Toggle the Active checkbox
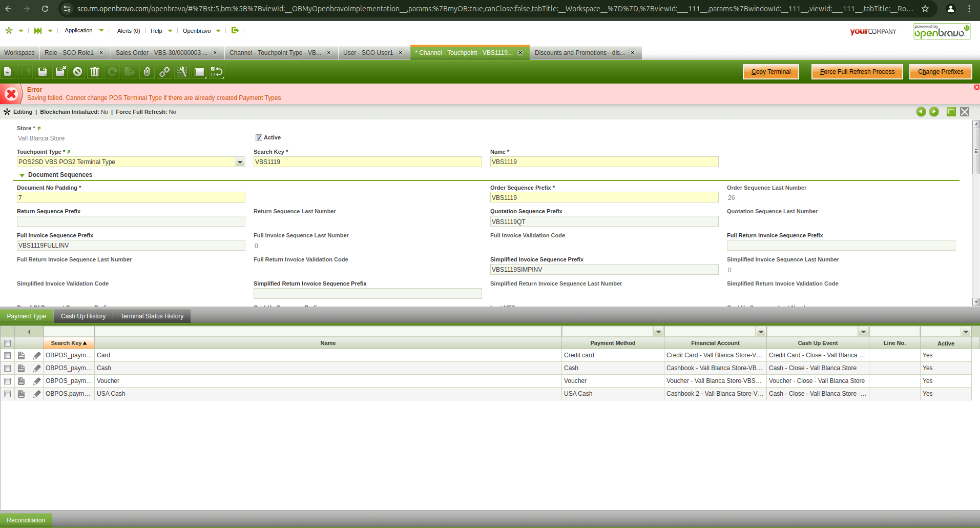The width and height of the screenshot is (980, 528). pos(259,137)
